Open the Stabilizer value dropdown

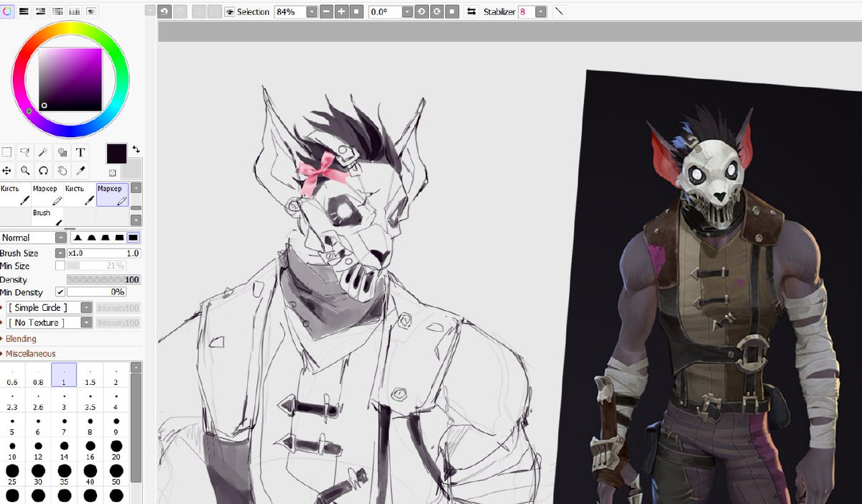click(x=540, y=11)
